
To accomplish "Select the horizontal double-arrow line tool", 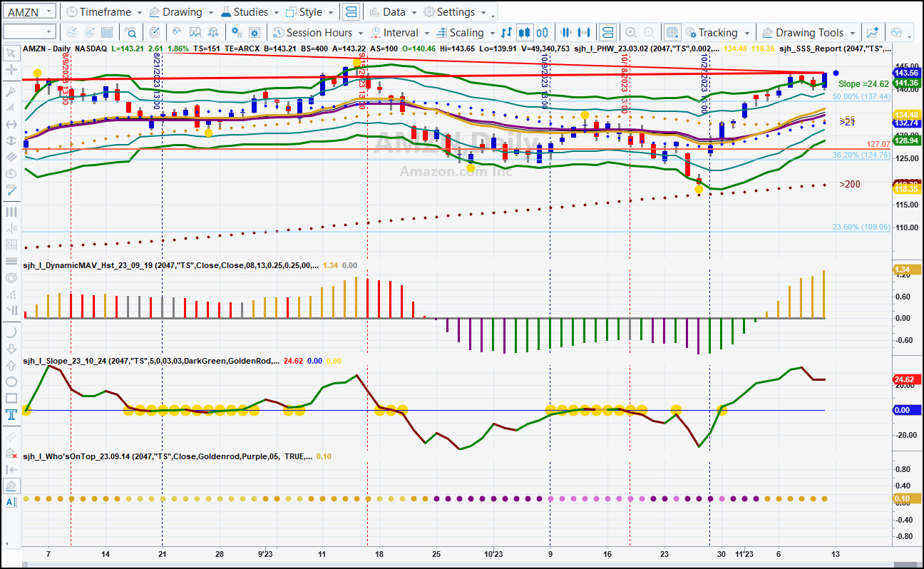I will click(x=11, y=124).
